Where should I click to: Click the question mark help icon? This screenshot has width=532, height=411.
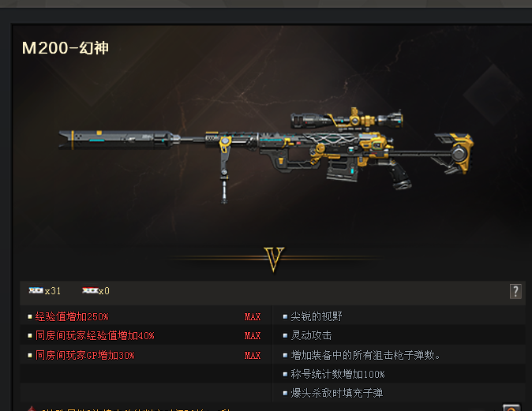coord(515,291)
